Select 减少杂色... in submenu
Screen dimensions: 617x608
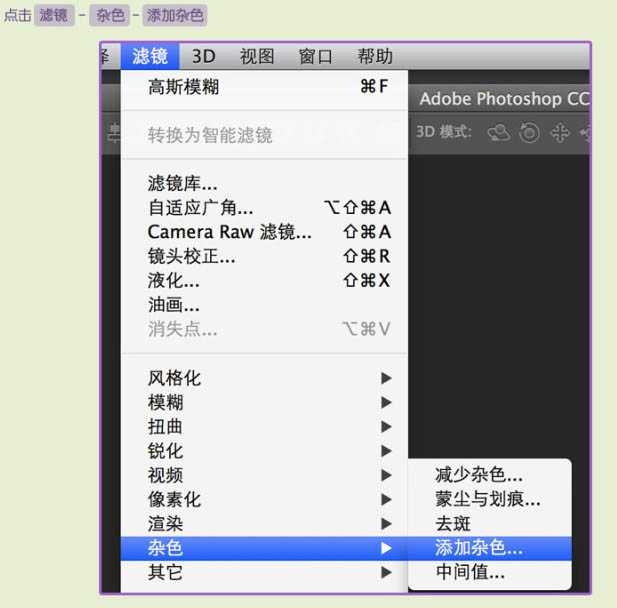(490, 475)
